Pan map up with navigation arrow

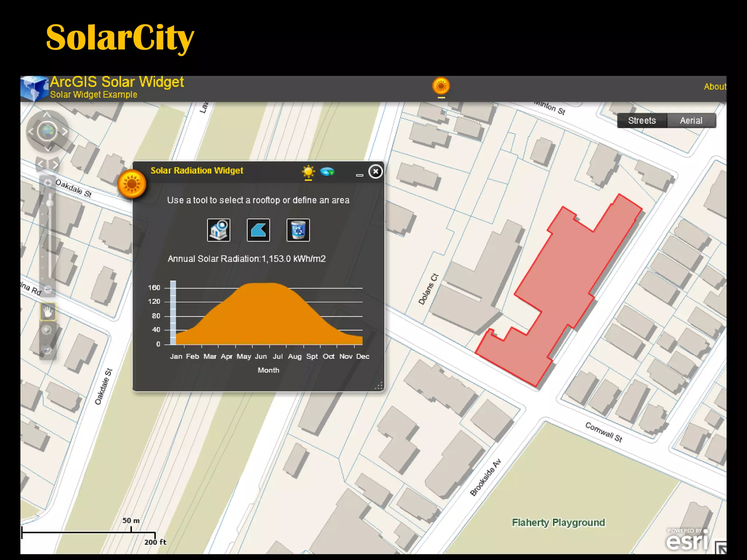[47, 115]
